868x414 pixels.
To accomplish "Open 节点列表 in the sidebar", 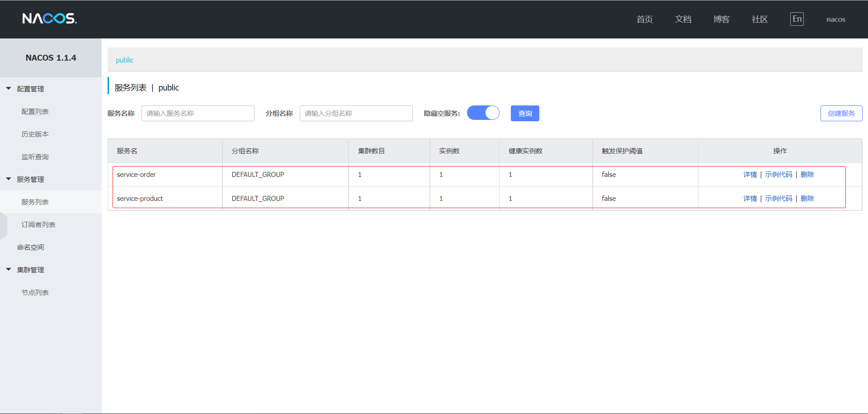I will 35,292.
